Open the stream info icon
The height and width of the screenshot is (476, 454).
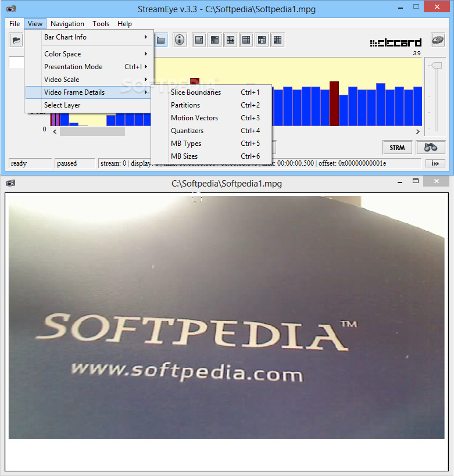tap(180, 40)
